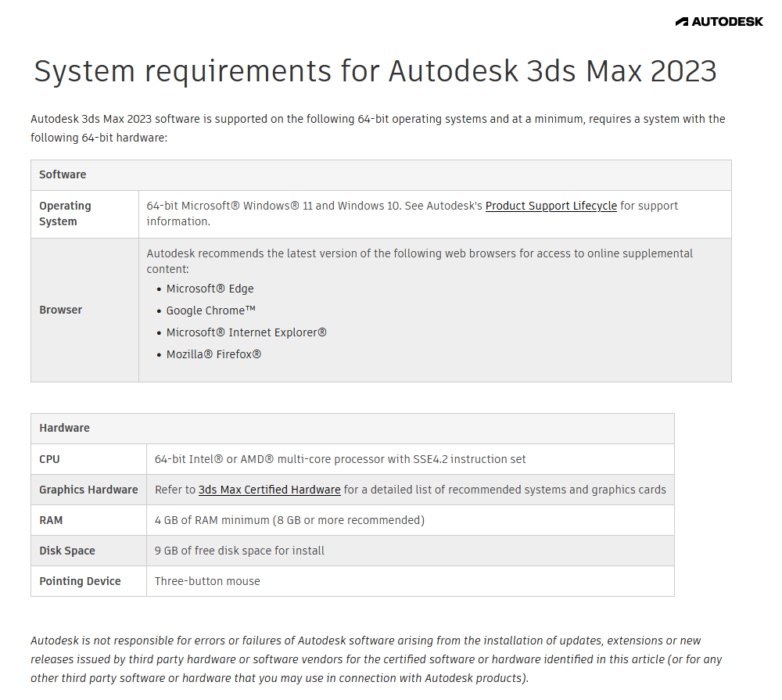Click the Software table header

point(381,174)
